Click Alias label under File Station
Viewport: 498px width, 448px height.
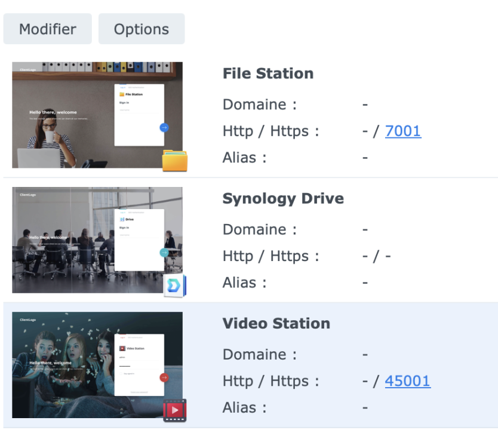pyautogui.click(x=245, y=158)
